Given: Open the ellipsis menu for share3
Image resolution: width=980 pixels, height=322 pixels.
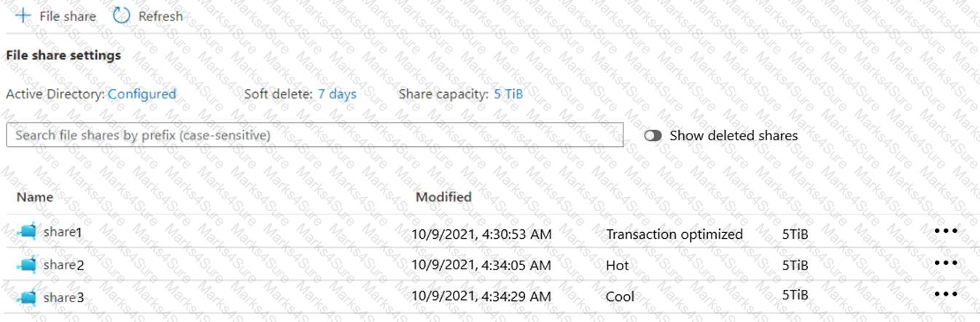Looking at the screenshot, I should point(945,294).
